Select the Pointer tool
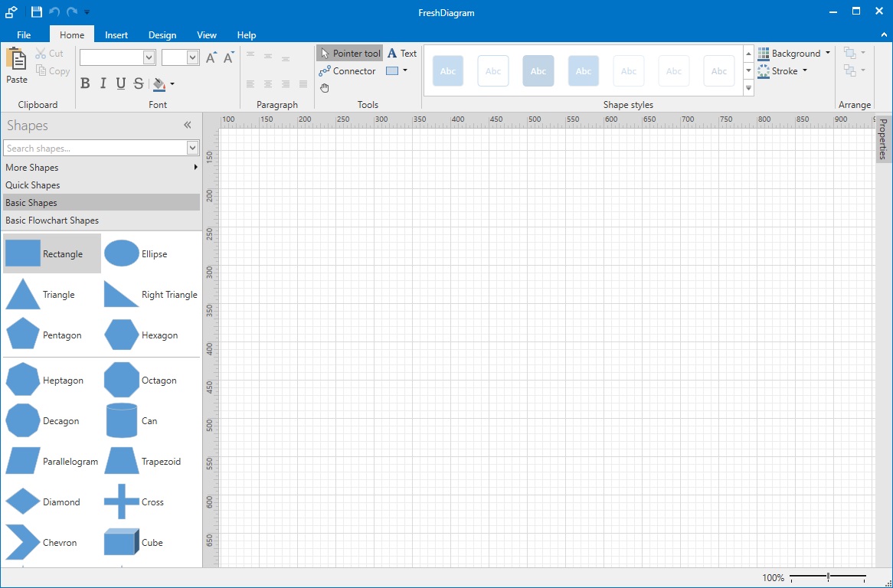The width and height of the screenshot is (893, 588). pyautogui.click(x=348, y=53)
